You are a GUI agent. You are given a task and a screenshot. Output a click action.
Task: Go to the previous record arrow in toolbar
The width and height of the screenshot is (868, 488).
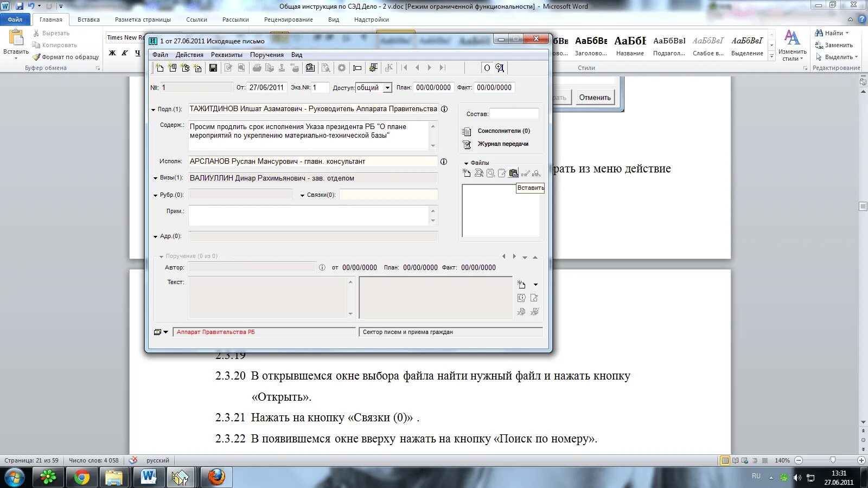click(417, 68)
